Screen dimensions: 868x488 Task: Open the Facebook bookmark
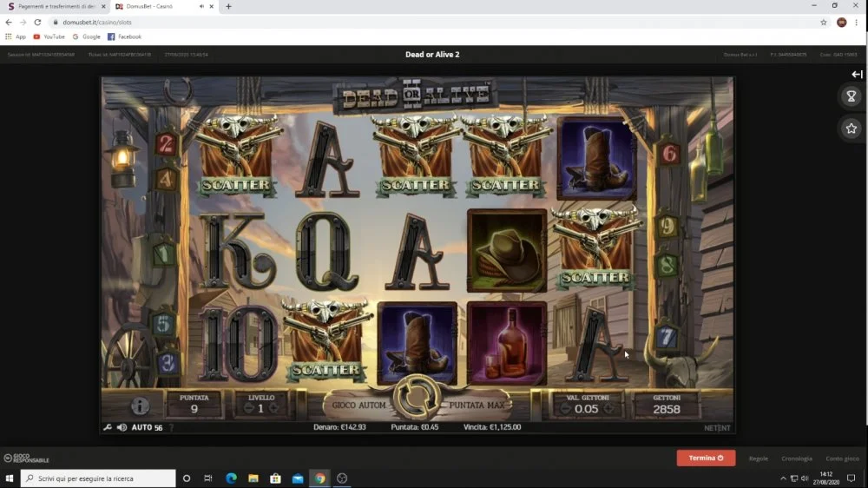click(124, 36)
